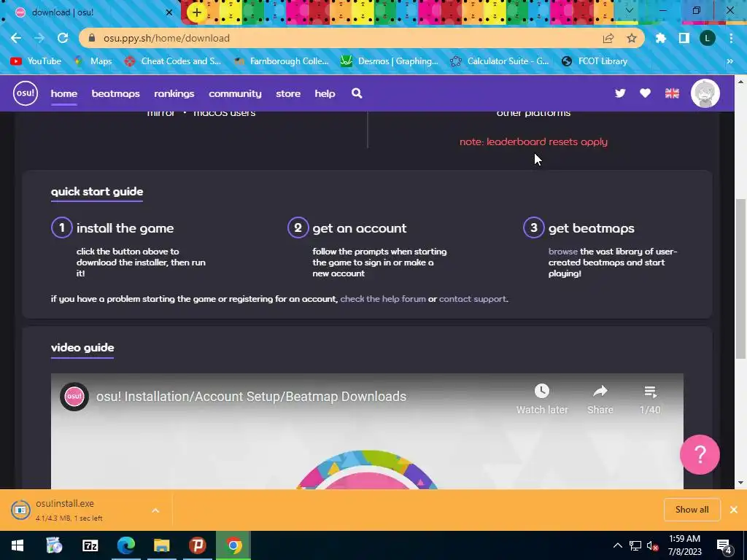Open Chrome three-dot menu
Viewport: 747px width, 560px height.
(731, 38)
